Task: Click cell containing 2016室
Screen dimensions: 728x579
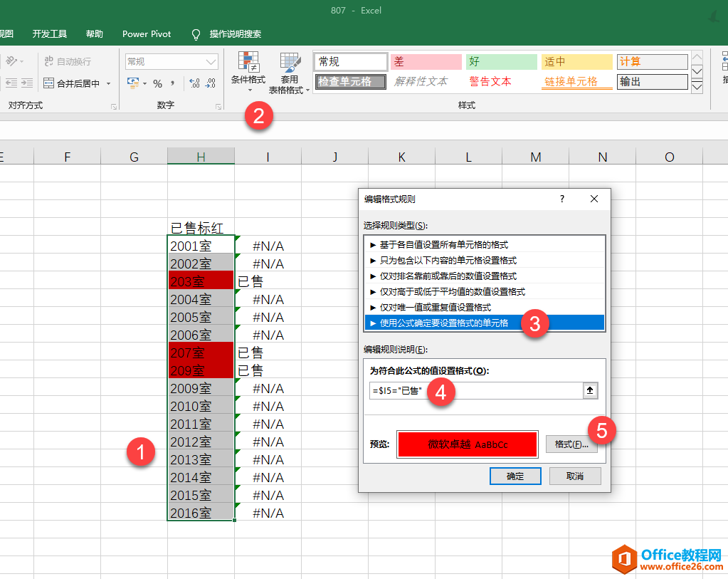Action: coord(201,513)
